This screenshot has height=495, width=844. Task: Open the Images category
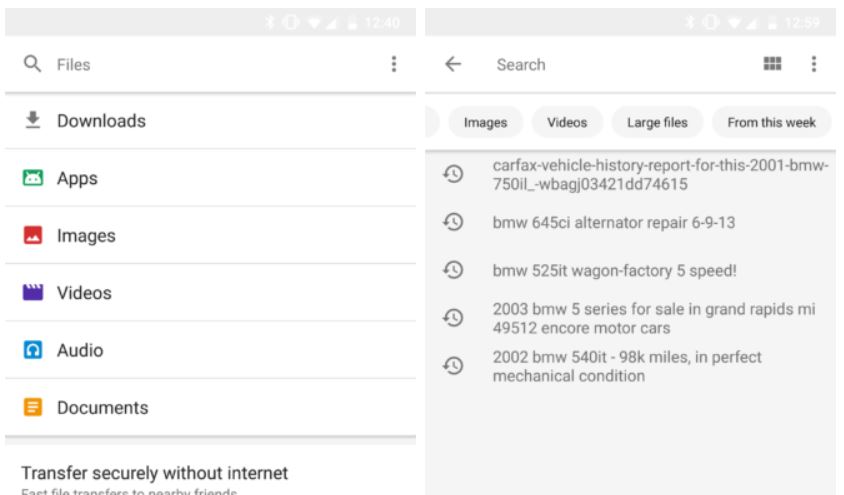click(x=85, y=236)
